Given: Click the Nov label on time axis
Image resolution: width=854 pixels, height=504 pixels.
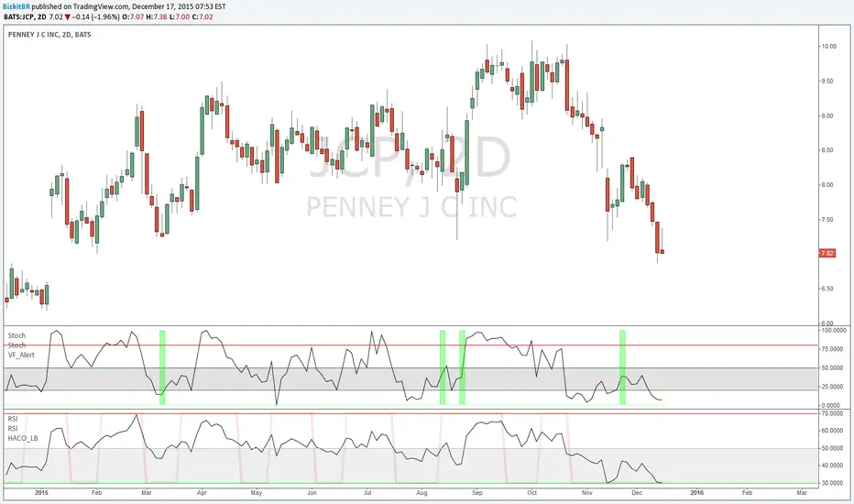Looking at the screenshot, I should pos(587,493).
